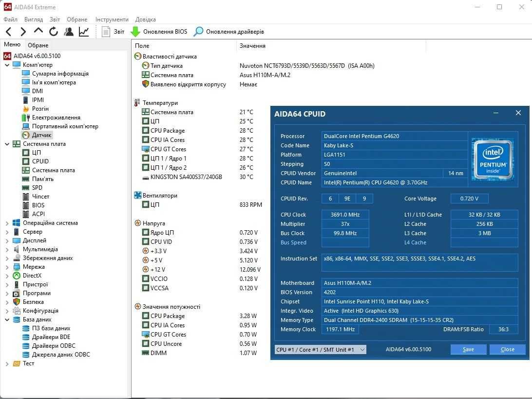Open the Файл menu

[11, 20]
